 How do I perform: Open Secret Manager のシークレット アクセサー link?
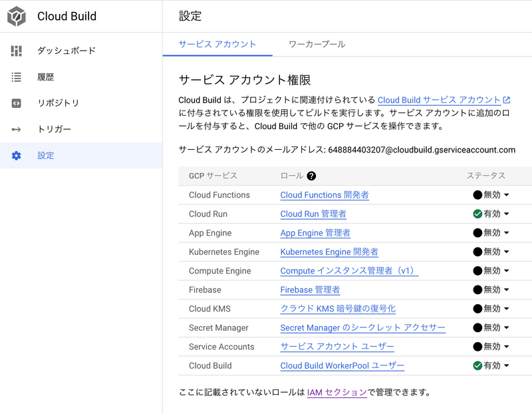coord(362,327)
